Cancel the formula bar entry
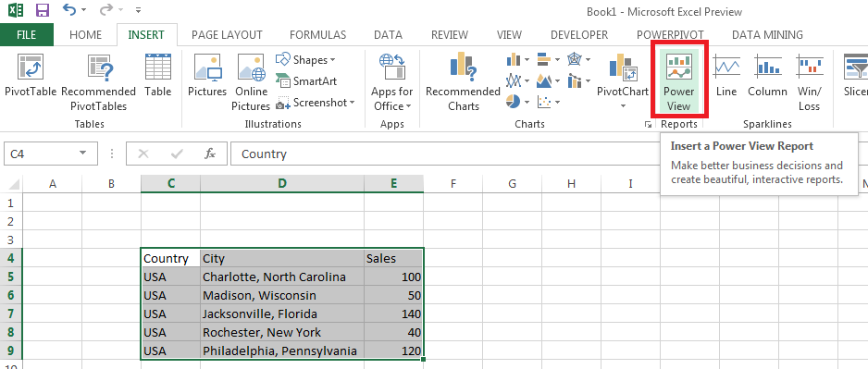868x369 pixels. [143, 154]
